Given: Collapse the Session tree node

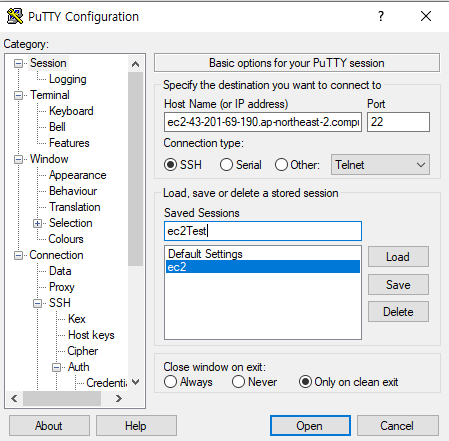Looking at the screenshot, I should 19,63.
